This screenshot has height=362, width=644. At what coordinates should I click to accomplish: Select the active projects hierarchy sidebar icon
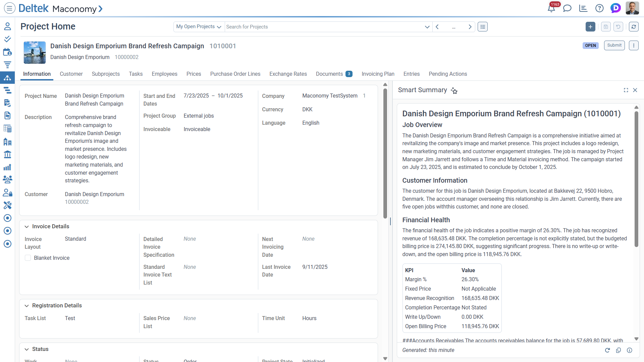[7, 78]
